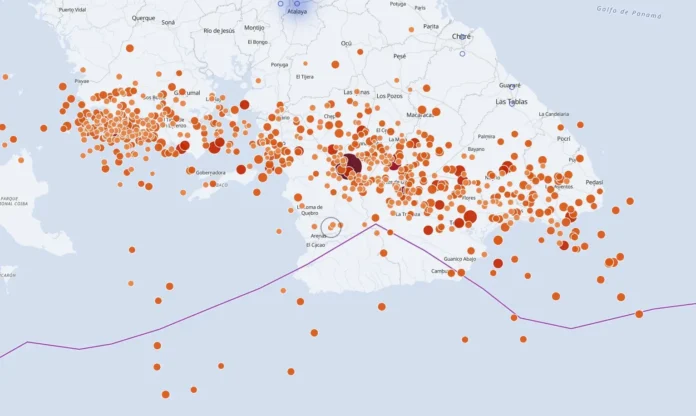Click the largest dark maroon earthquake circle
The width and height of the screenshot is (696, 416).
352,165
